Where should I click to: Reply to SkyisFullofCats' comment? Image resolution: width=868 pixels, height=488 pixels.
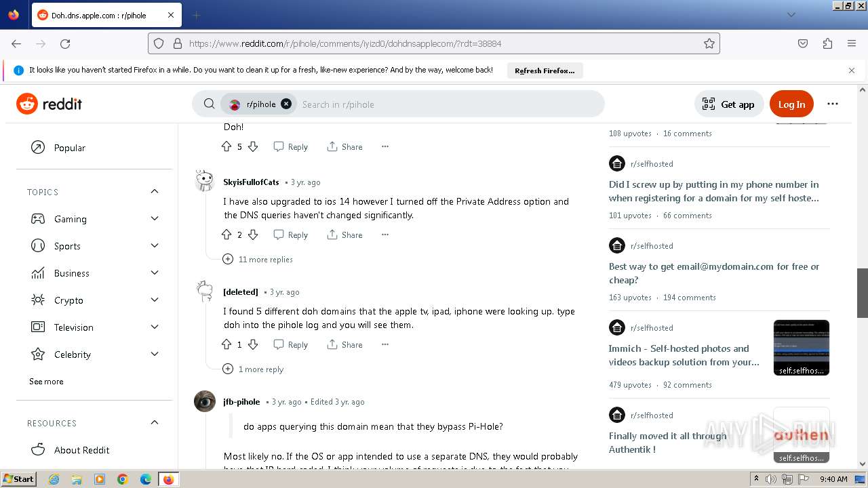[x=291, y=235]
